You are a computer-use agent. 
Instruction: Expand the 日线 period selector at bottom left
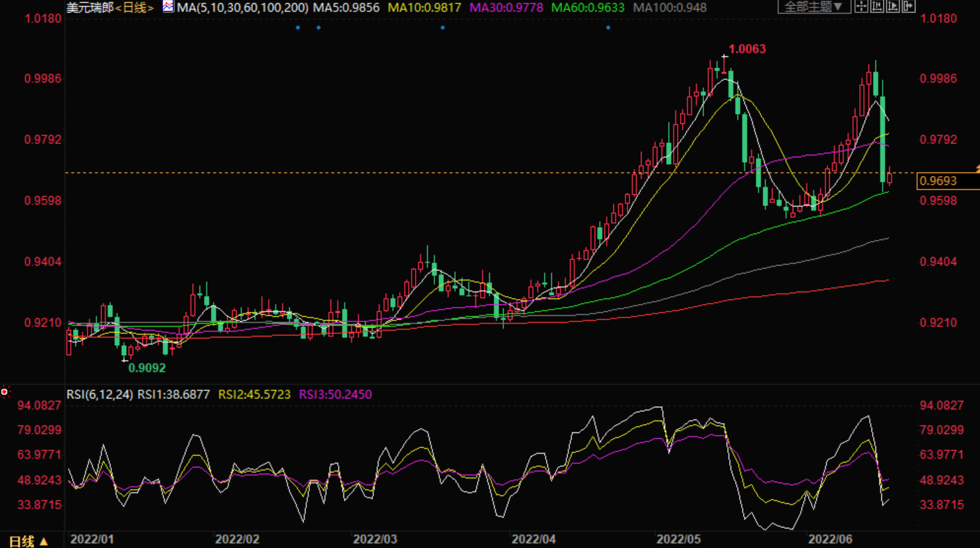(x=28, y=541)
